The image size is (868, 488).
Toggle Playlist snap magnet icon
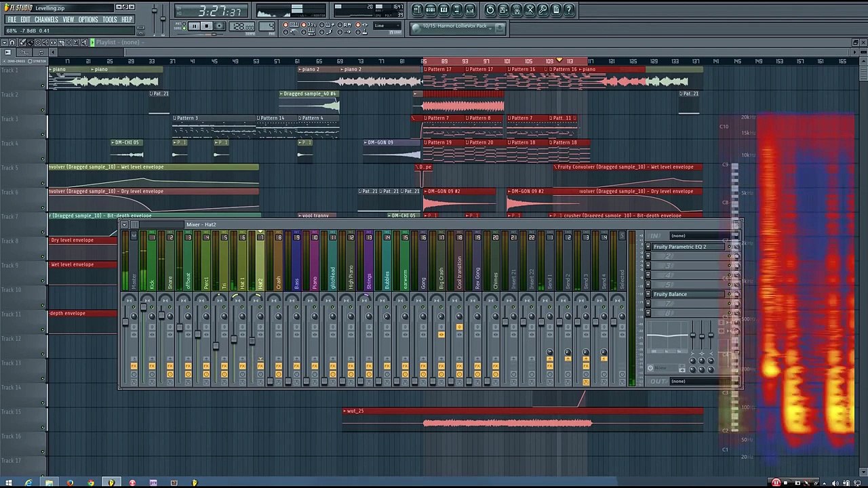point(12,42)
